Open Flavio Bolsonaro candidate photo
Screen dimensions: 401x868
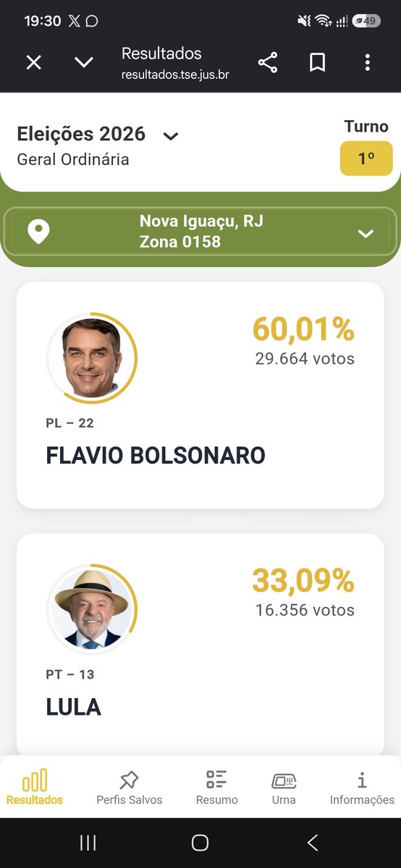(x=91, y=358)
